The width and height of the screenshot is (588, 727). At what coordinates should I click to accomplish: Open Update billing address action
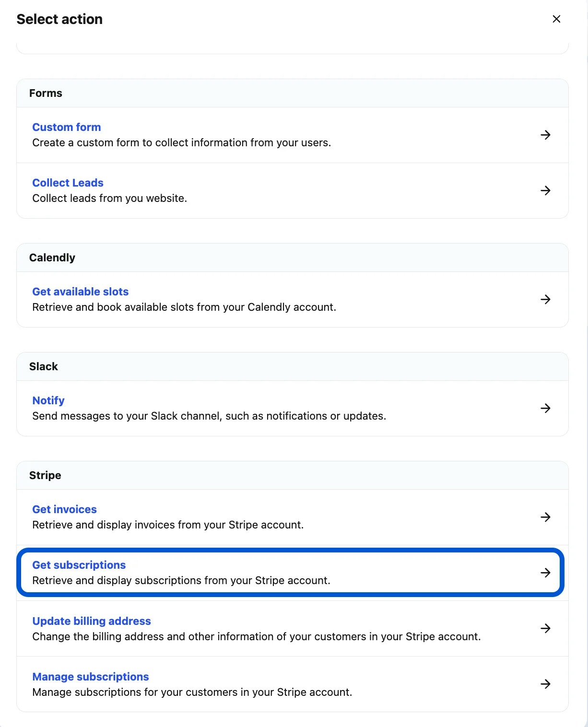click(x=91, y=621)
